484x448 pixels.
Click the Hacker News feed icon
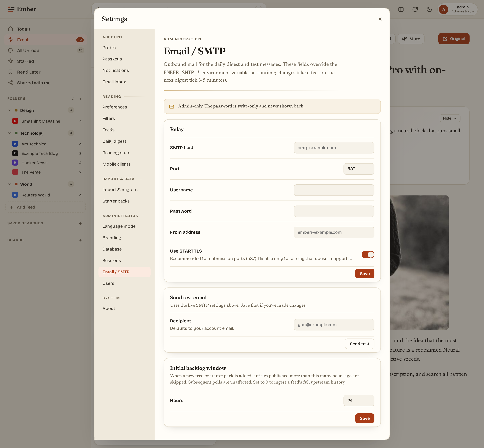tap(15, 162)
